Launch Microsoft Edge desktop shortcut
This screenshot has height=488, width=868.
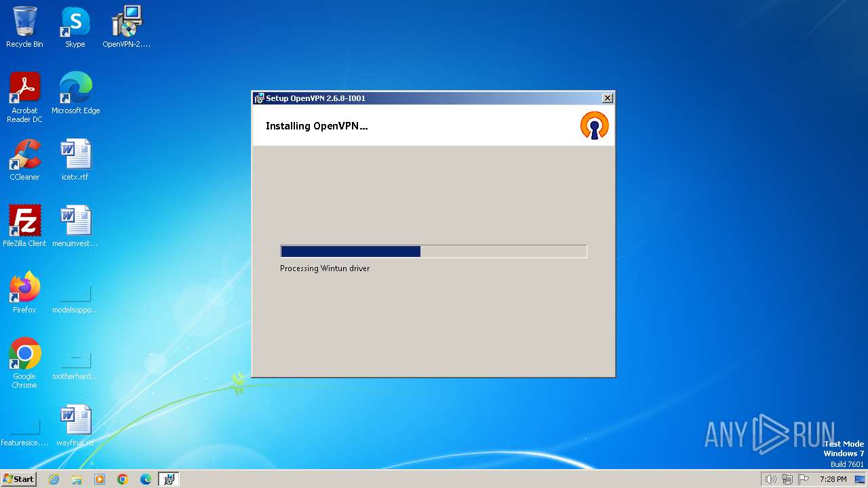(75, 94)
